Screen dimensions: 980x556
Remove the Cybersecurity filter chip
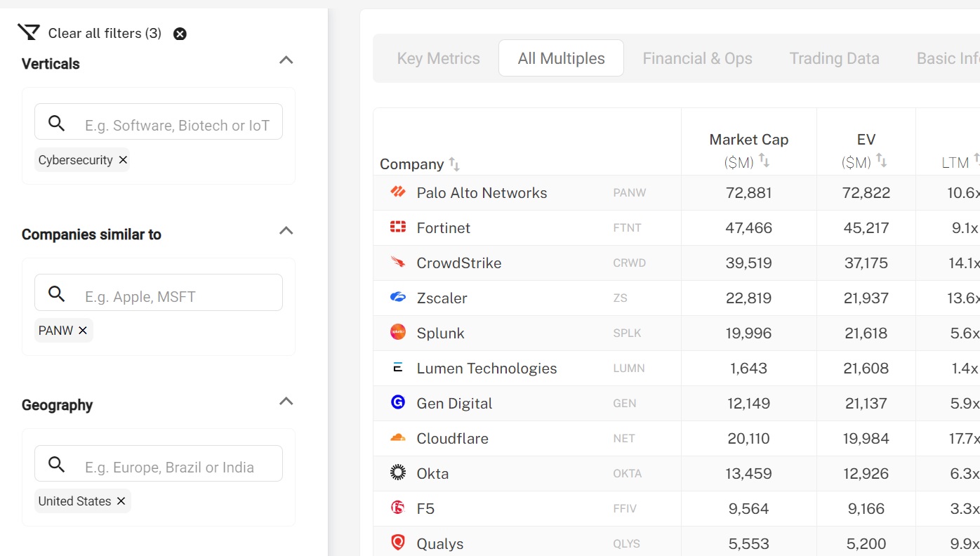click(123, 160)
